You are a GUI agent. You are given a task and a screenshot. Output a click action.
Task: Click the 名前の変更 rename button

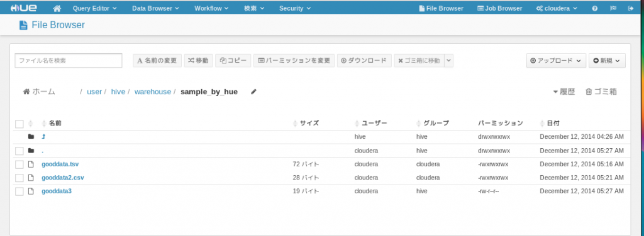(x=157, y=61)
